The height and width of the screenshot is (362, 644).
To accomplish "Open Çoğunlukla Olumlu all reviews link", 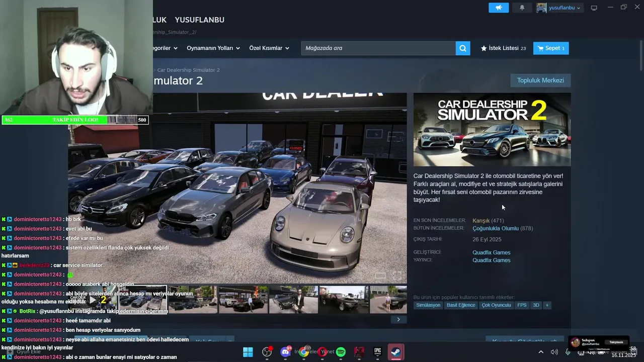I will tap(496, 228).
